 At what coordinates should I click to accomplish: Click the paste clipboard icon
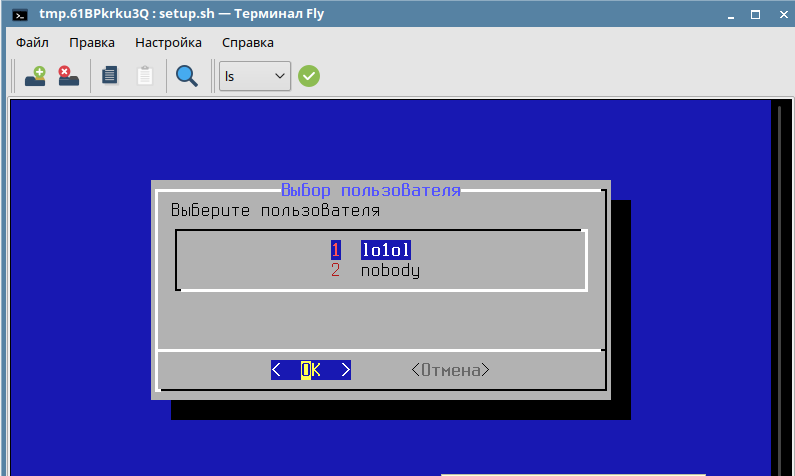144,76
